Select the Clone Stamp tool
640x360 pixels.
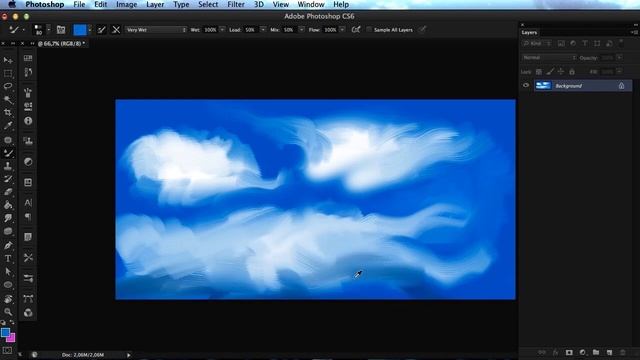(x=8, y=166)
